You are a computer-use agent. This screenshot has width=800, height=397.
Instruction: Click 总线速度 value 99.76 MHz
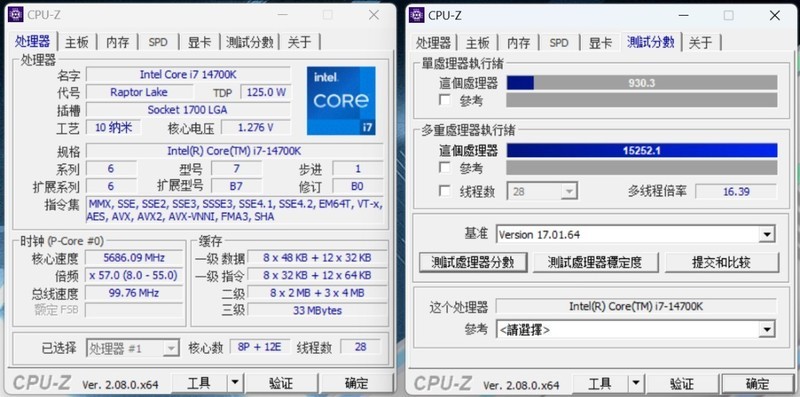coord(134,293)
